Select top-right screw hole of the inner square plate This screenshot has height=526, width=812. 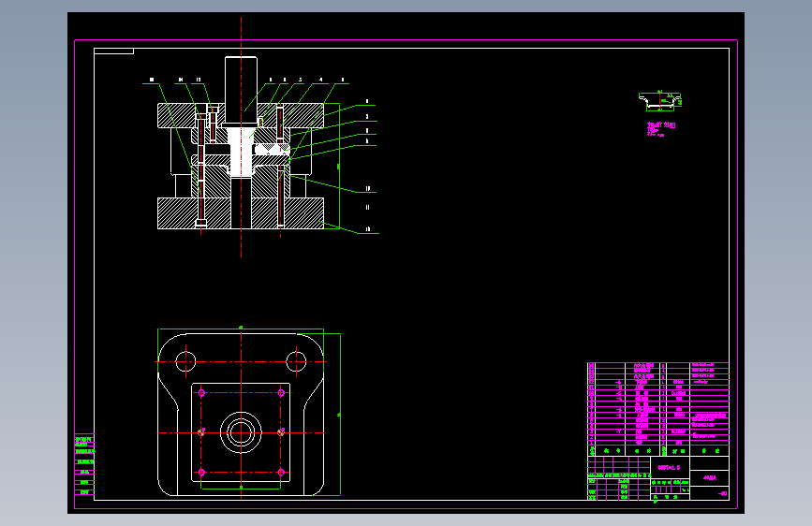point(281,393)
